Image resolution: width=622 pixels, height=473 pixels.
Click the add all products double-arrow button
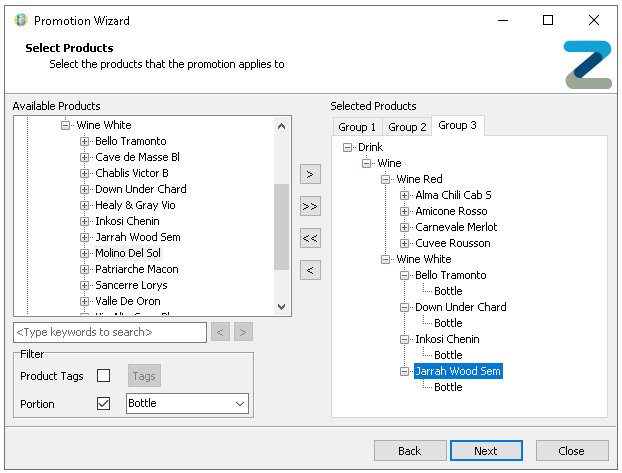point(310,206)
